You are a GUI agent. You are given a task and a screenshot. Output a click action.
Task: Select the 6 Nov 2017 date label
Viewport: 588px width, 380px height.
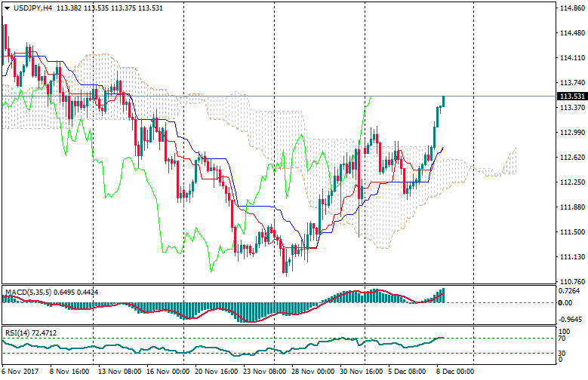pos(20,372)
